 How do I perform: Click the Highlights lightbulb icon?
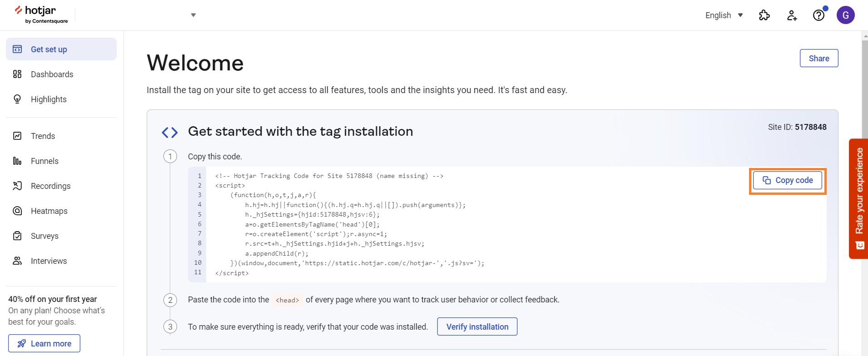[x=17, y=99]
